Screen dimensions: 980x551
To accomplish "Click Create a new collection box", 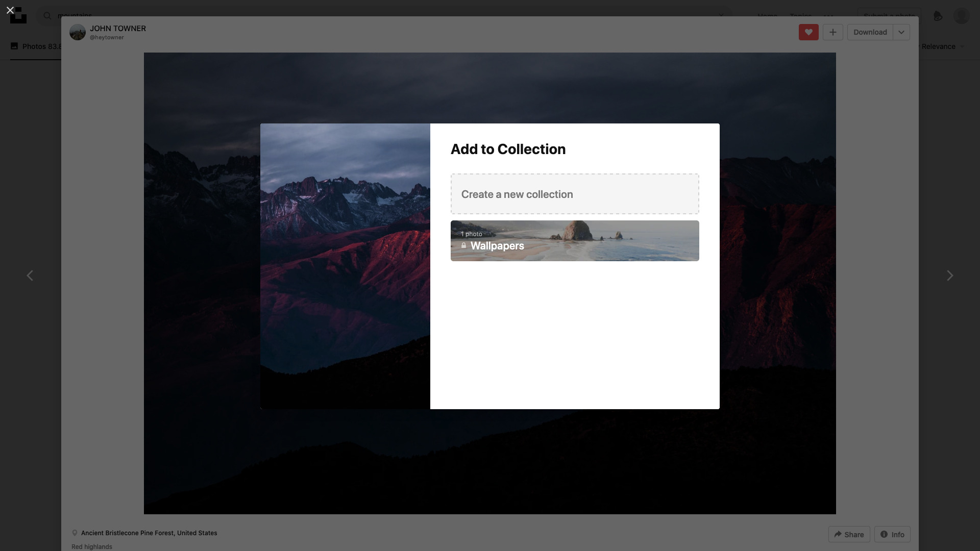I will coord(575,194).
